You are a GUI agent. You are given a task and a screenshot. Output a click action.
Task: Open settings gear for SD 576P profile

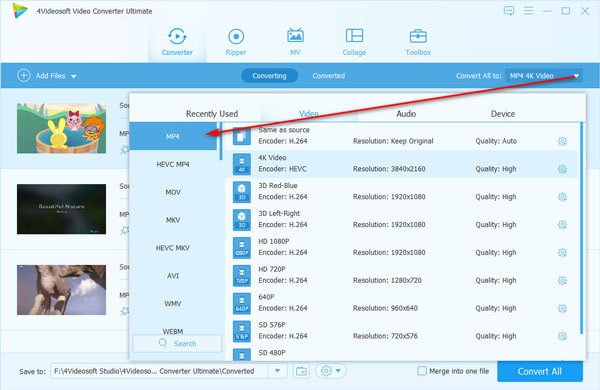coord(562,336)
